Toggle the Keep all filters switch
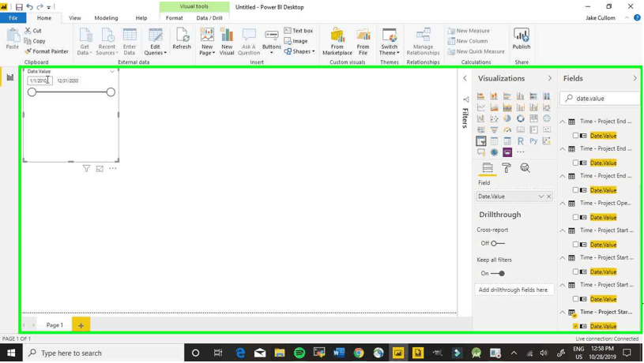This screenshot has height=363, width=644. pos(497,273)
